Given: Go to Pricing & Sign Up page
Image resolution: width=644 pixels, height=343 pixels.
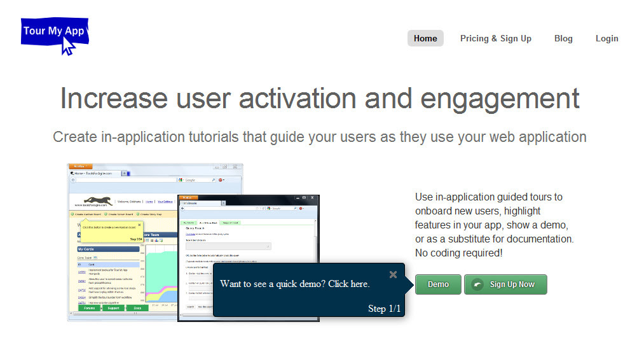Looking at the screenshot, I should click(x=495, y=38).
